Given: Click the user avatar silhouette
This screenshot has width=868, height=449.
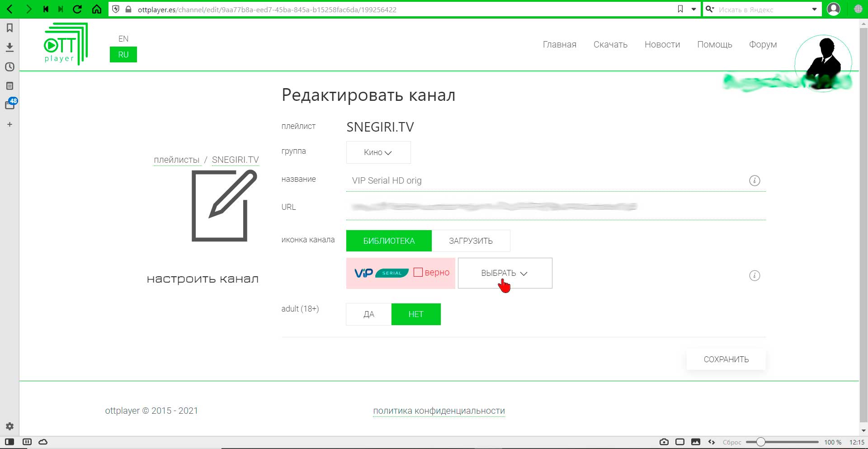Looking at the screenshot, I should point(823,62).
